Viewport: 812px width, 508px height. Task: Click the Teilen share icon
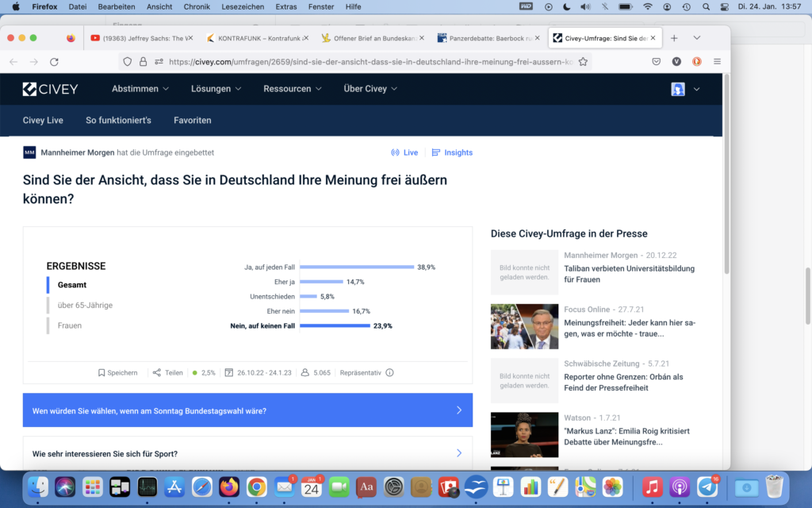click(x=157, y=372)
